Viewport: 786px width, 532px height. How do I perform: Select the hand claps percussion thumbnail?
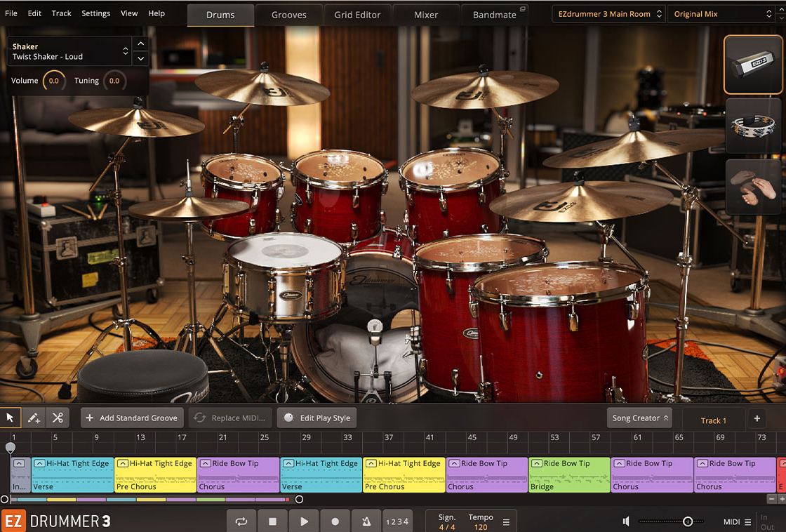point(753,187)
